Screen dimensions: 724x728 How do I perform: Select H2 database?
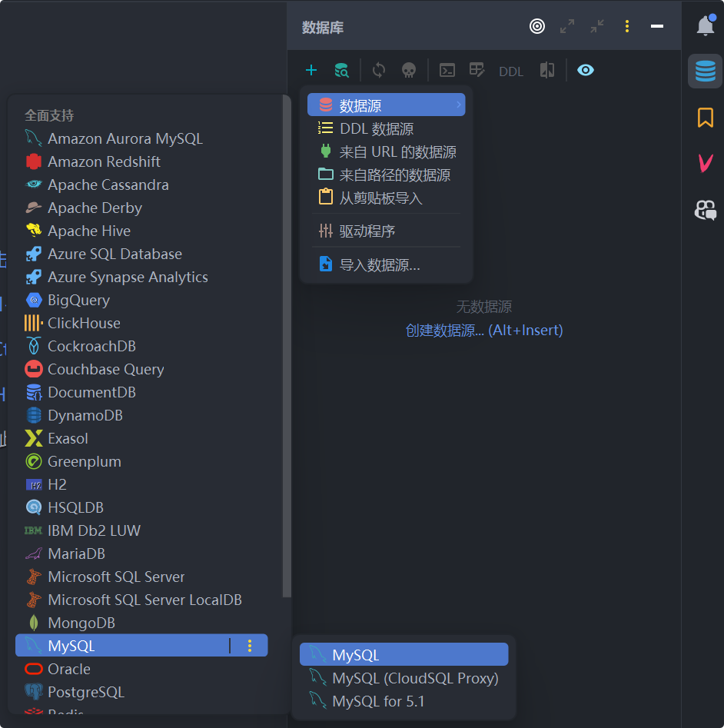pyautogui.click(x=141, y=484)
